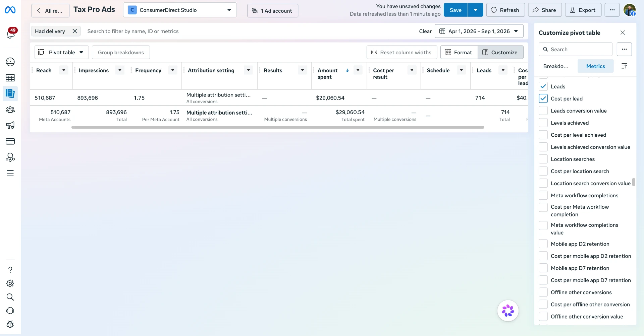The height and width of the screenshot is (336, 644).
Task: Enable the Leads conversion value checkbox
Action: [543, 111]
